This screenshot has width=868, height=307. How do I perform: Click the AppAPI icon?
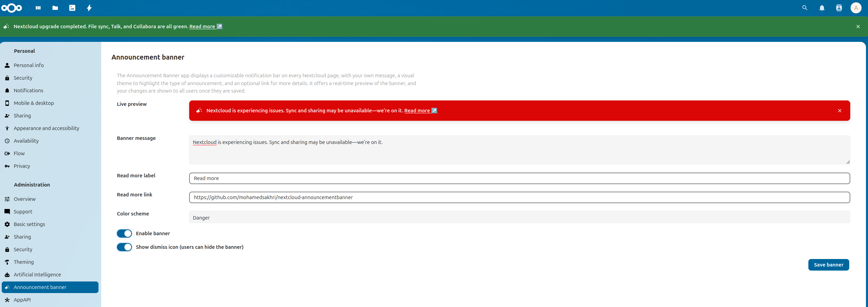pyautogui.click(x=7, y=300)
